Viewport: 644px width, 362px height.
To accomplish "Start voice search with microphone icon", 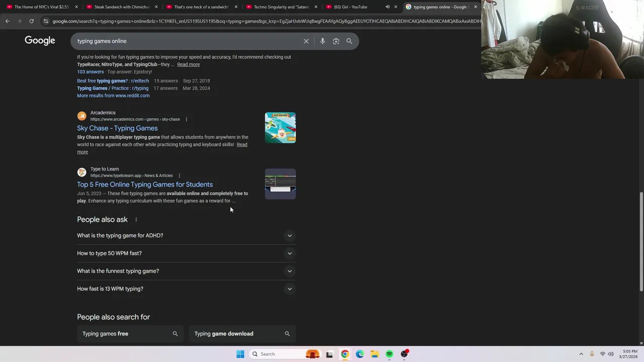I will [323, 41].
